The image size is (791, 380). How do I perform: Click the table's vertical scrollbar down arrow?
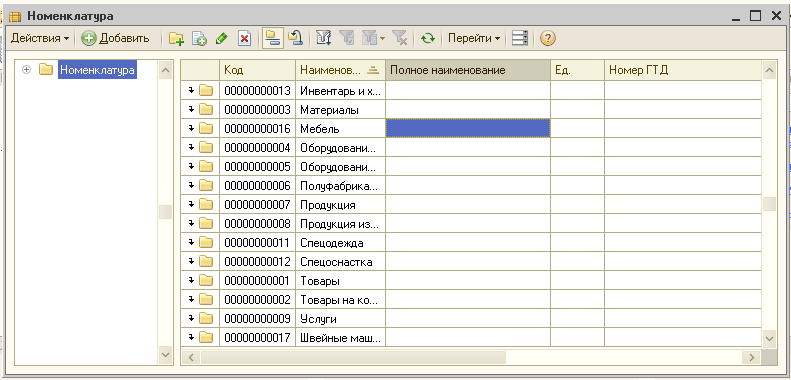point(769,338)
